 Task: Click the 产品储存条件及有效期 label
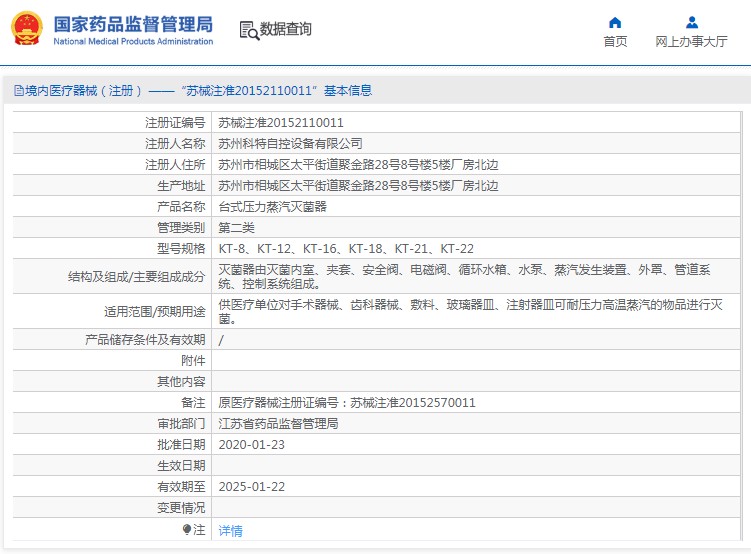145,340
